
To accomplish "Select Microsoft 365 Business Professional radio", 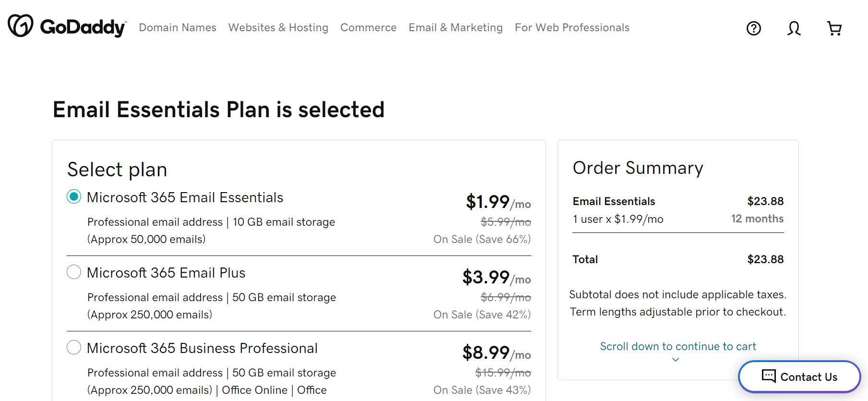I will 74,347.
